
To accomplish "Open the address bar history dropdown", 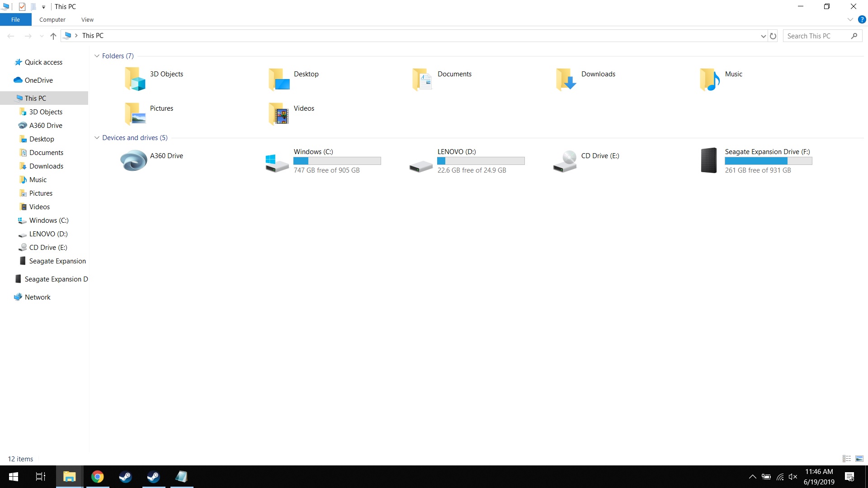I will click(763, 36).
